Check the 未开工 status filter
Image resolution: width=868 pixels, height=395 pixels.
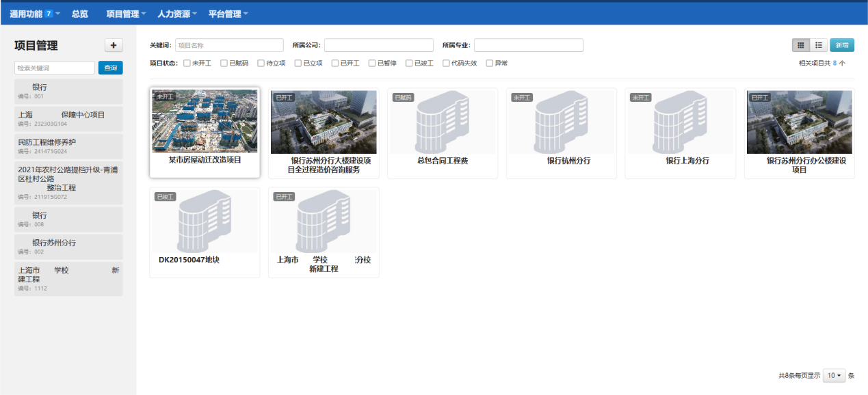[187, 64]
